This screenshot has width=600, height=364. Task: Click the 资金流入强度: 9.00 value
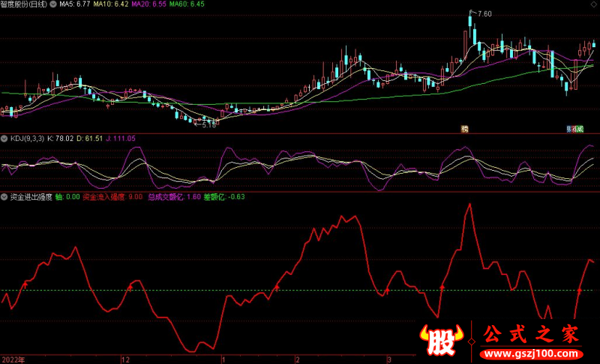[x=112, y=197]
